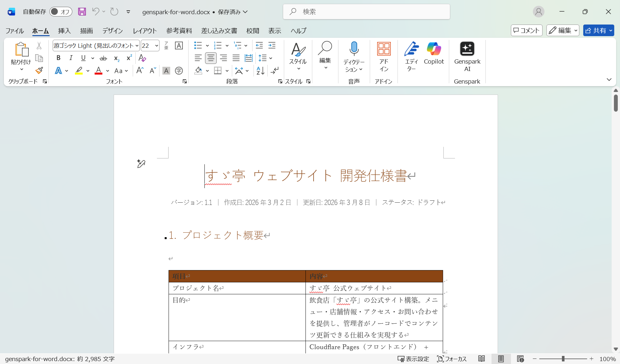Viewport: 620px width, 364px height.
Task: Apply bold formatting
Action: (58, 58)
